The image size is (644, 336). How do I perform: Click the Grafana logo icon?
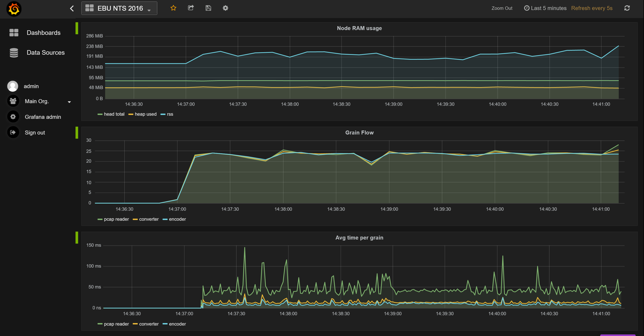click(14, 9)
